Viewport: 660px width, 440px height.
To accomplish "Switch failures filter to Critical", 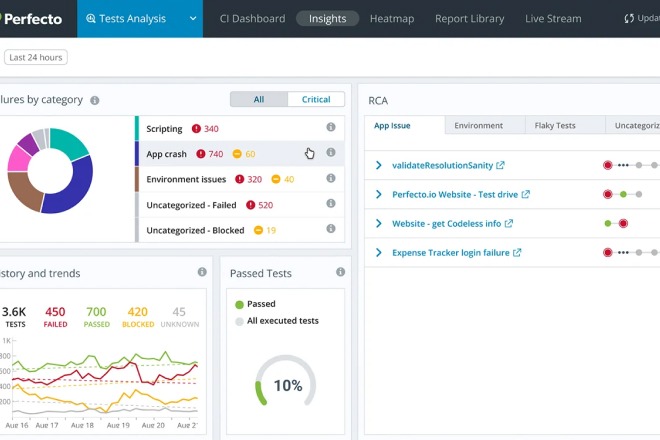I will pos(316,99).
